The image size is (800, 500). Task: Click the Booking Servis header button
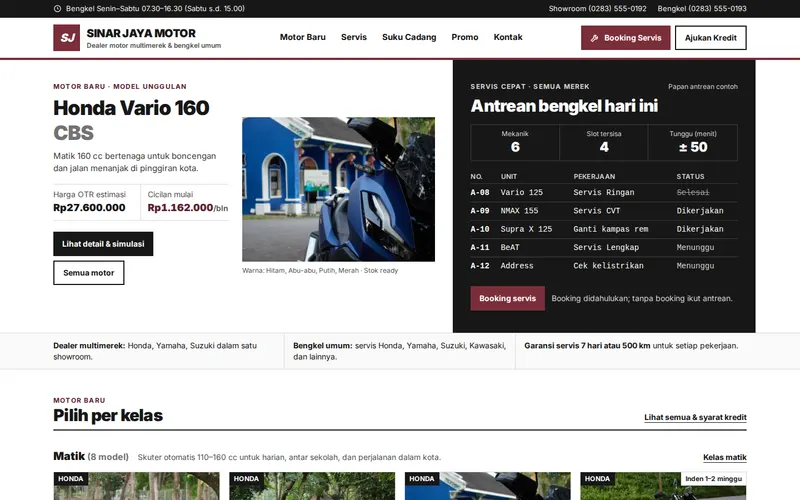pos(626,38)
